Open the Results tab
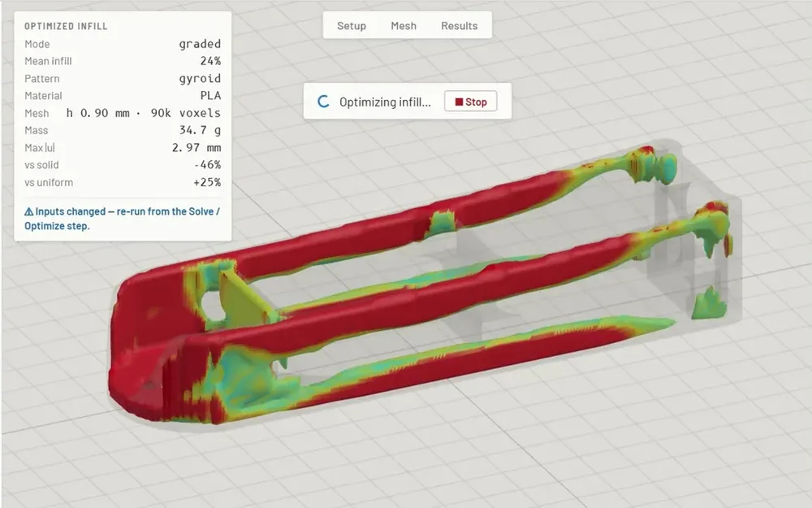This screenshot has height=508, width=812. click(460, 26)
